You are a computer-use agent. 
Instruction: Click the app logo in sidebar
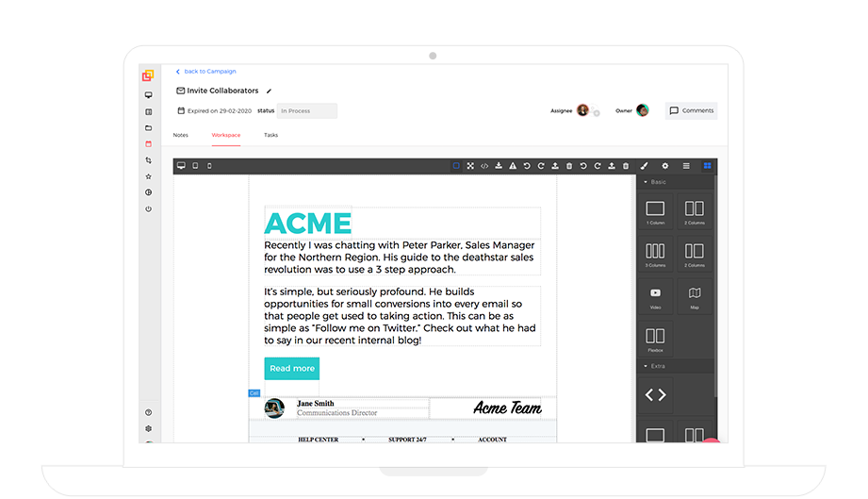(148, 75)
